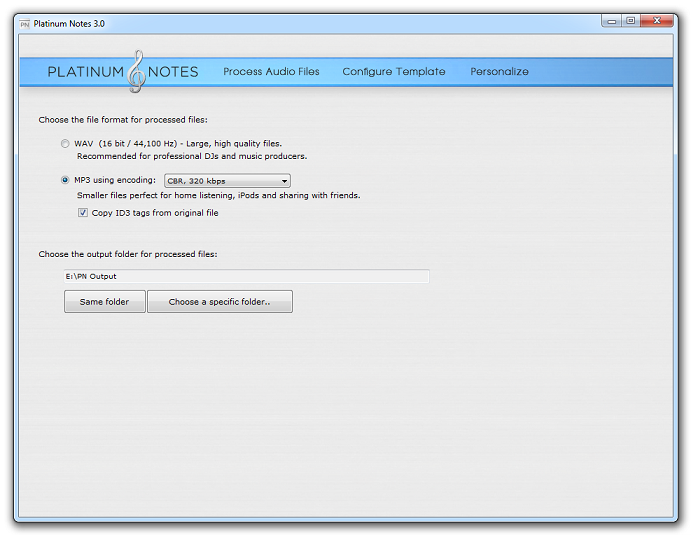The height and width of the screenshot is (535, 691).
Task: Toggle Copy ID3 tags from original file checkbox
Action: point(83,213)
